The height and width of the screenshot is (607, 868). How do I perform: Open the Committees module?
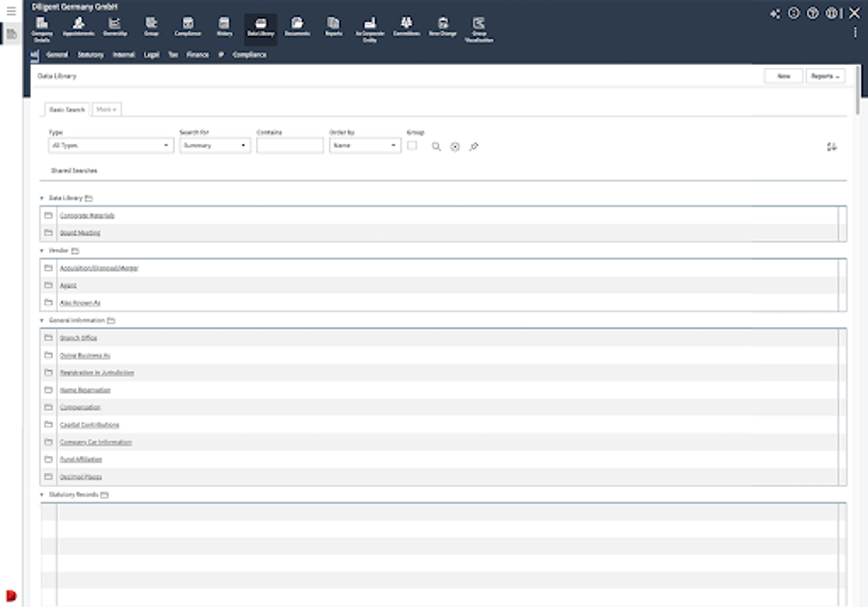406,26
